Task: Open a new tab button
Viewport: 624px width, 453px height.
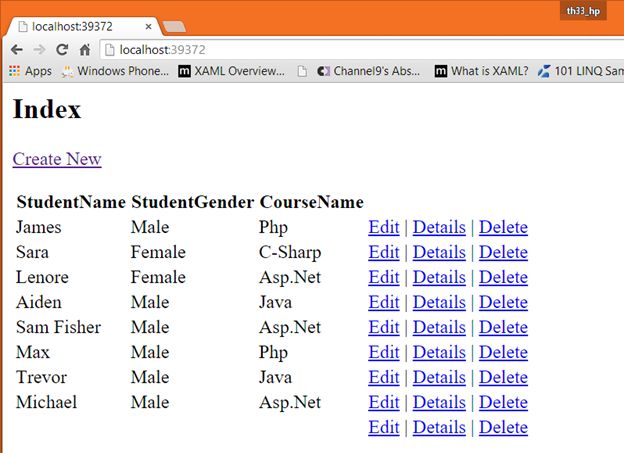Action: (x=174, y=27)
